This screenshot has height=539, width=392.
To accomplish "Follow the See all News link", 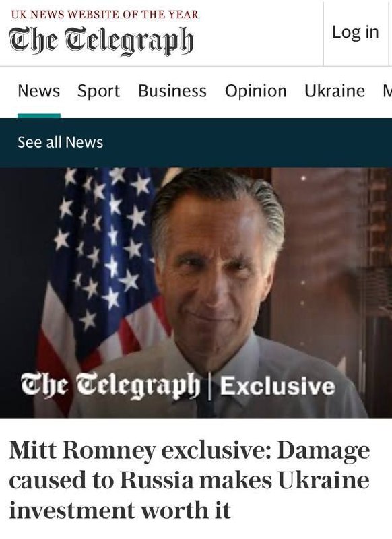I will click(60, 142).
